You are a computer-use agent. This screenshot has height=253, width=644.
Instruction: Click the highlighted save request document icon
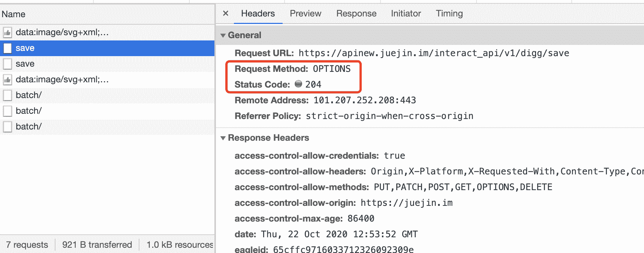point(7,48)
